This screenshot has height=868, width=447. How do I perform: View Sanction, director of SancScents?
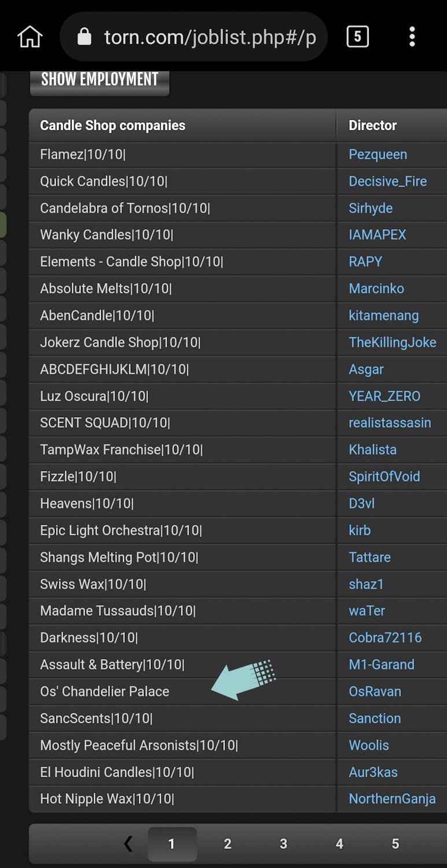(x=375, y=718)
